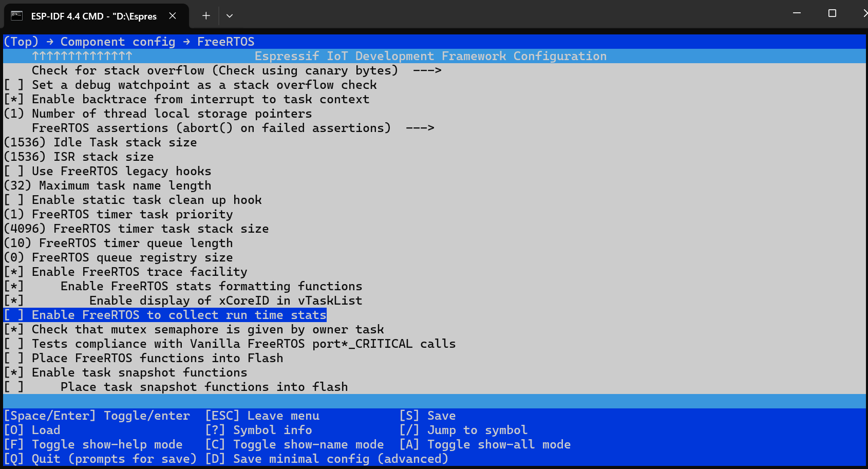
Task: Edit Maximum task name length value
Action: 107,185
